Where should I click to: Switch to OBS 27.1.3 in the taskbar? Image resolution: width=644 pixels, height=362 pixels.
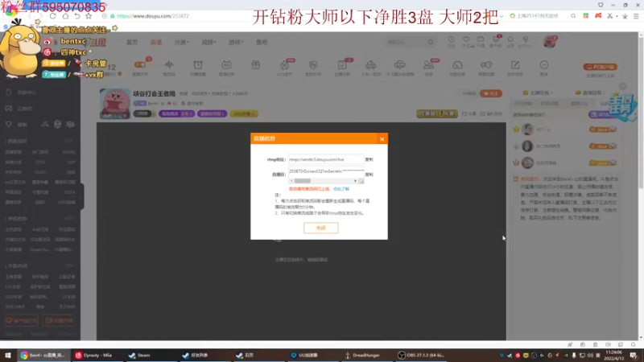422,356
